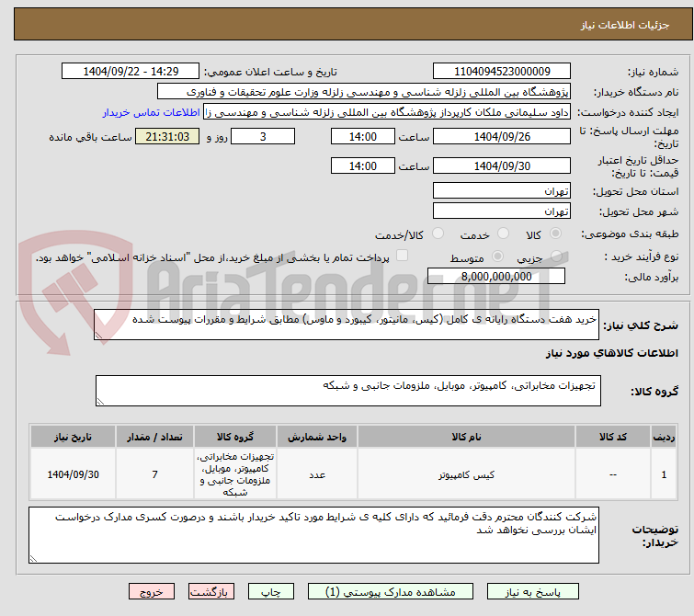Select the خدمت radio button
The width and height of the screenshot is (694, 616).
503,234
